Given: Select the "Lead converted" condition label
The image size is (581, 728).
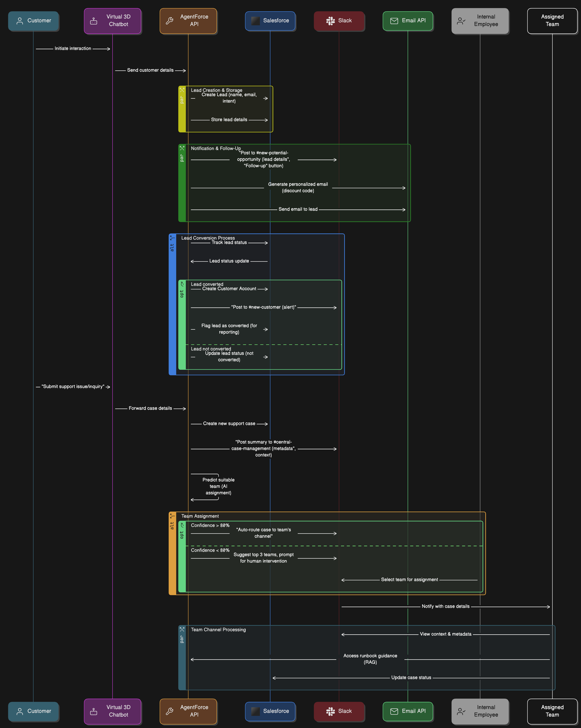Looking at the screenshot, I should (207, 284).
